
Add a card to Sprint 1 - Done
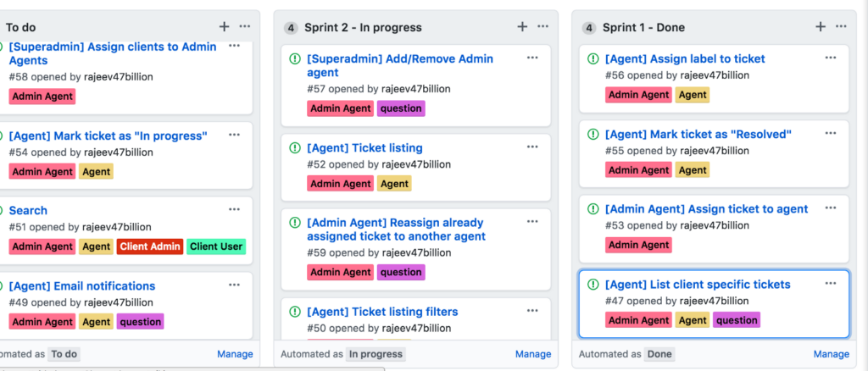pos(821,26)
